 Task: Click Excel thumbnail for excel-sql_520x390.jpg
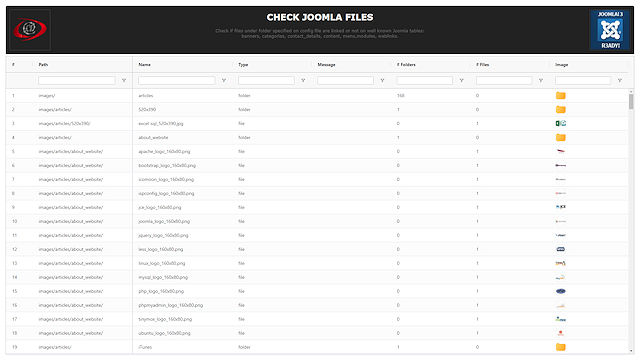pos(560,123)
